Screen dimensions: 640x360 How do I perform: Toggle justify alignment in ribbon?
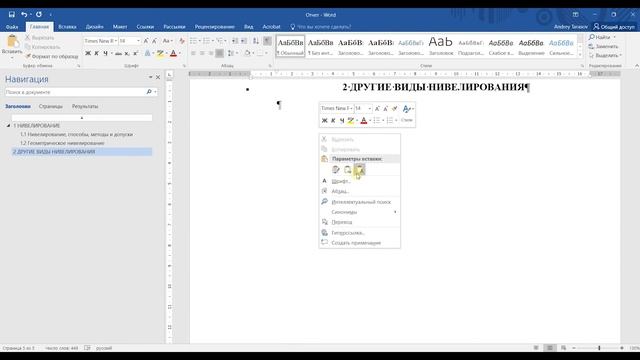click(x=220, y=53)
